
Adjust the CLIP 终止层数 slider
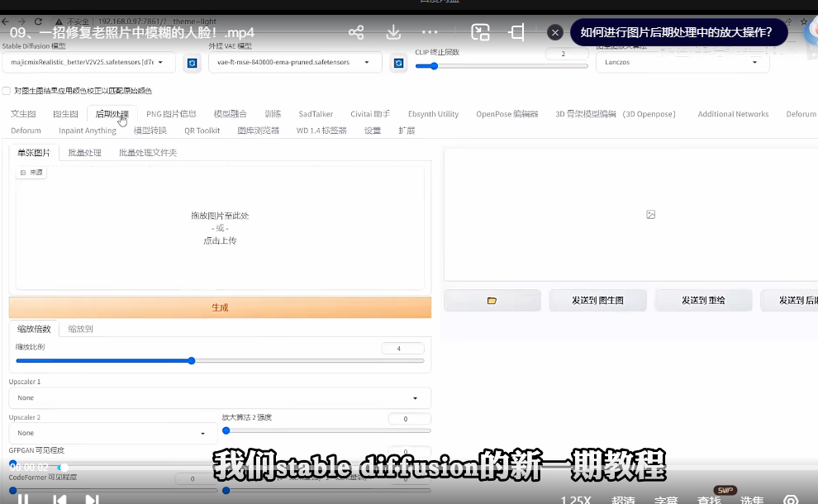click(x=502, y=66)
